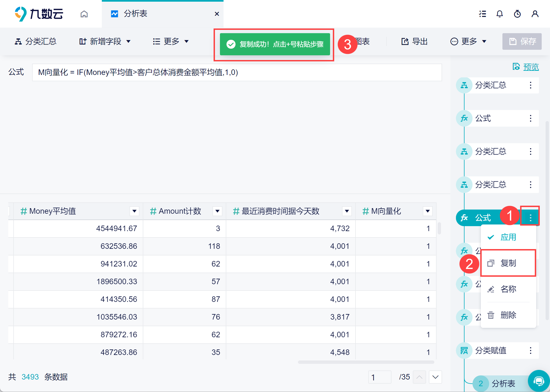This screenshot has width=550, height=392.
Task: Go to next page with down arrow
Action: (435, 377)
